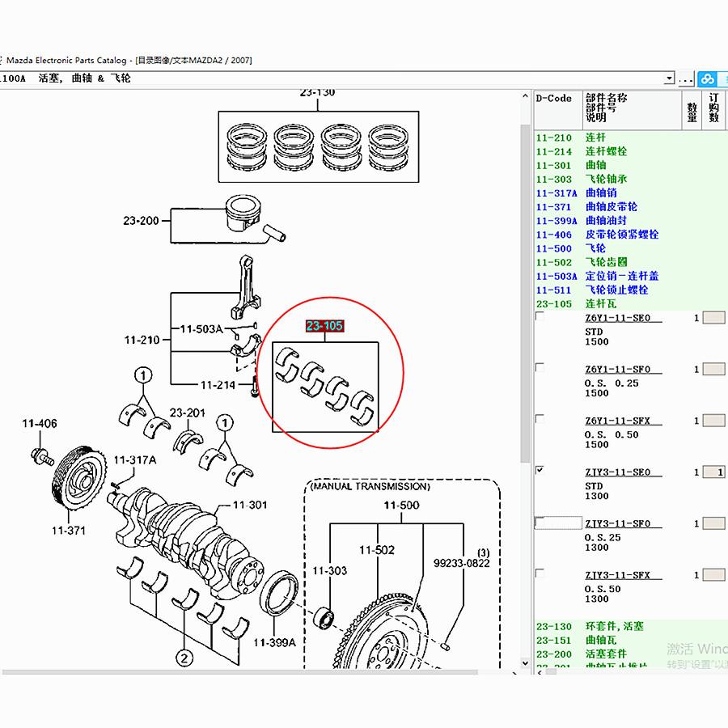Select D-Code 23-130 row in list
Viewport: 728px width, 728px height.
(630, 626)
